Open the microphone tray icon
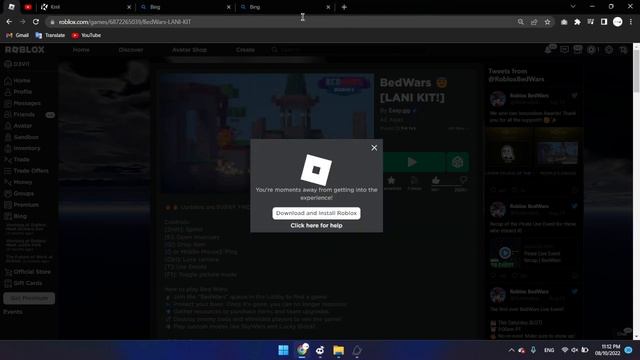This screenshot has width=640, height=360. click(533, 350)
